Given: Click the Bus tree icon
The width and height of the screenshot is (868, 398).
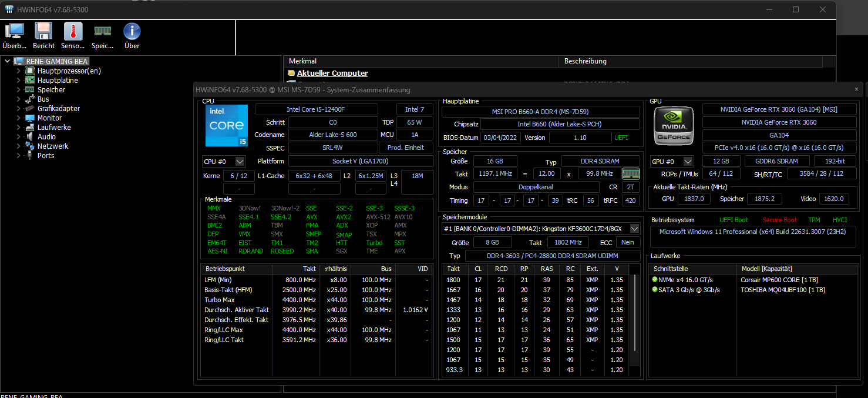Looking at the screenshot, I should point(29,99).
